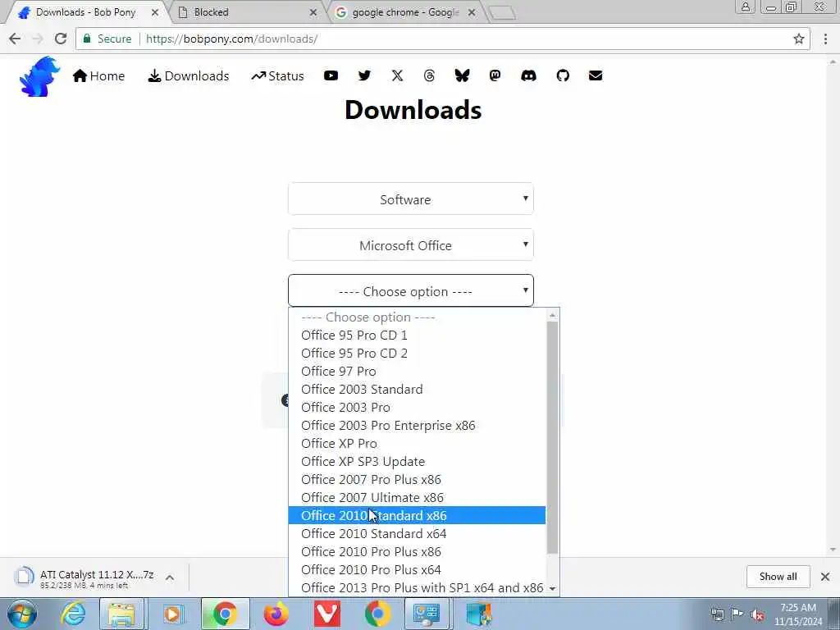Switch to the google chrome Google tab
This screenshot has width=840, height=630.
[x=405, y=11]
